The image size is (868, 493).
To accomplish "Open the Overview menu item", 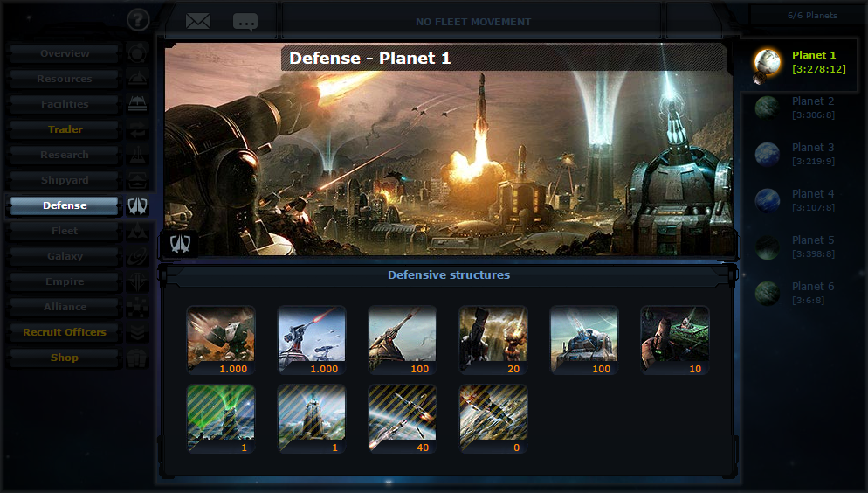I will click(65, 53).
